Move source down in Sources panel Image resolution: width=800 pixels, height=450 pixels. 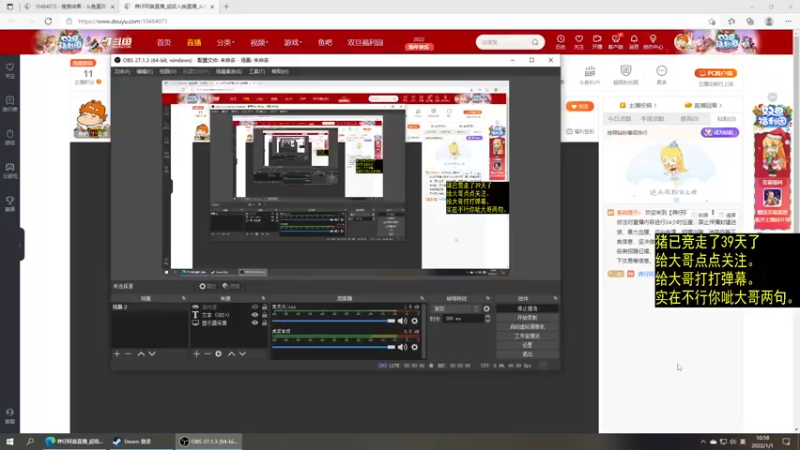click(x=242, y=354)
